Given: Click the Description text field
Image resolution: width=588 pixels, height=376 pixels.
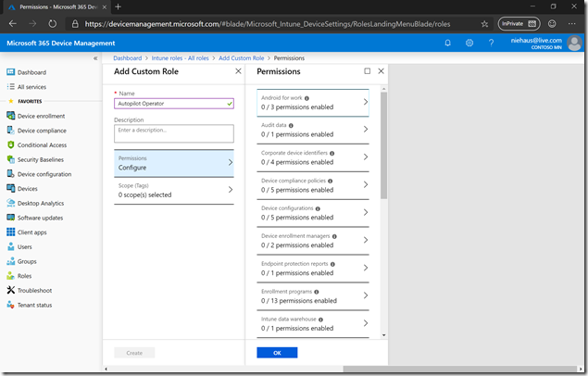Looking at the screenshot, I should click(x=173, y=133).
